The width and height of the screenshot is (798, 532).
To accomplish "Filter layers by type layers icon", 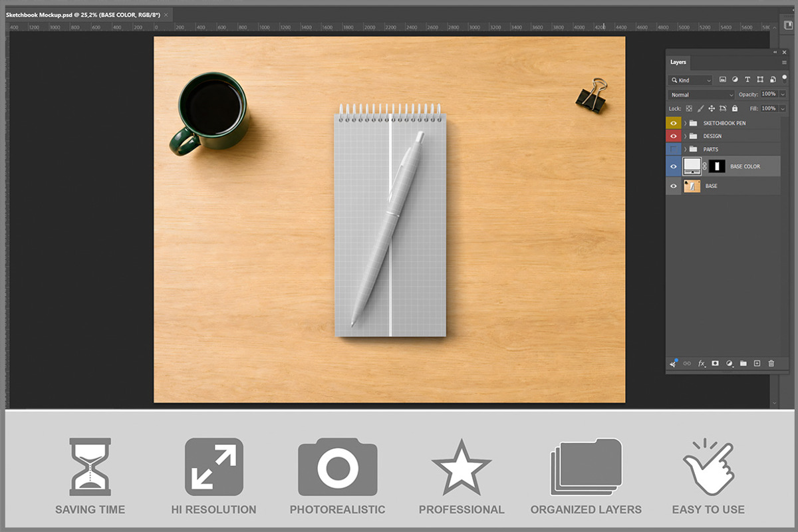I will (747, 80).
